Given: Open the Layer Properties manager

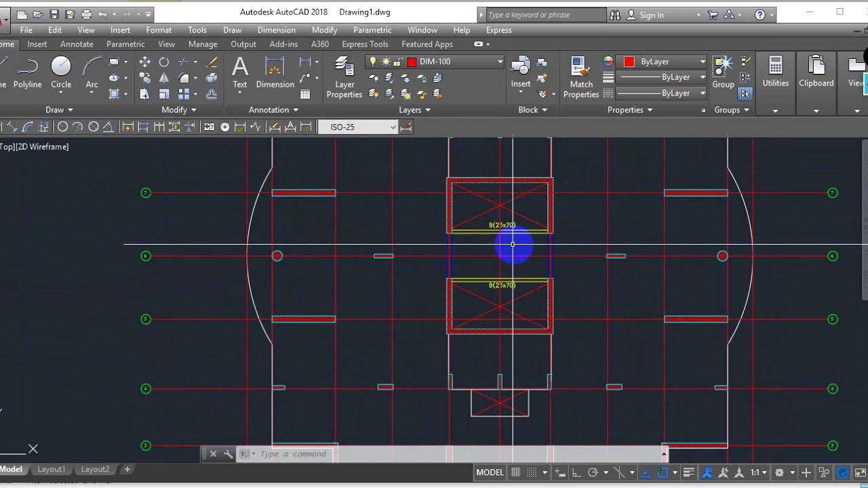Looking at the screenshot, I should (x=344, y=78).
